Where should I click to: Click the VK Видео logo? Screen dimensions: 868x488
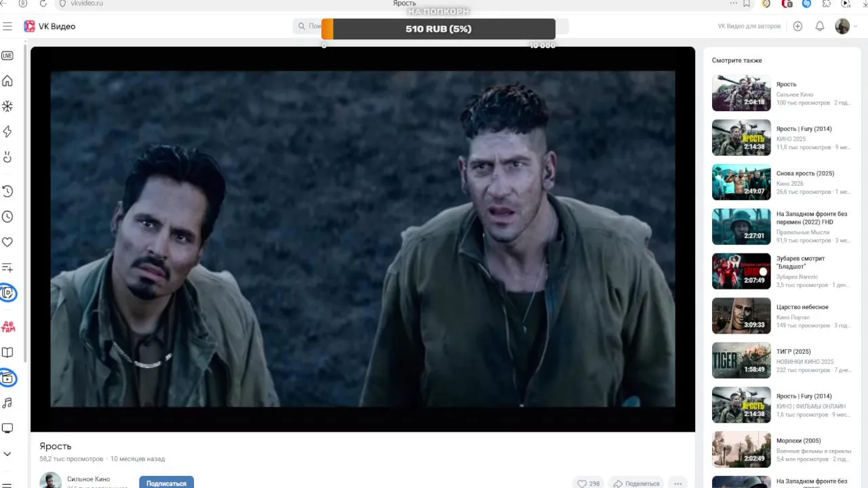[x=50, y=26]
